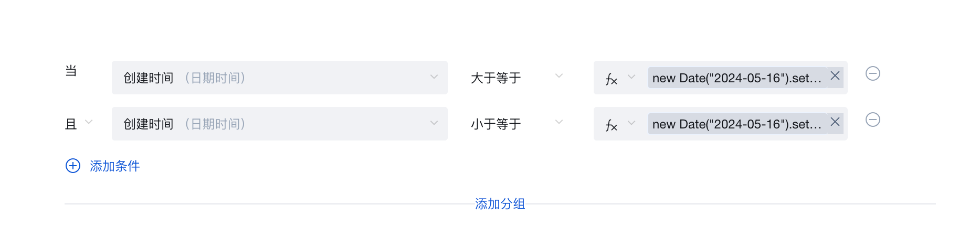Clear the first row's date expression value
Screen dimensions: 980x227
point(835,76)
